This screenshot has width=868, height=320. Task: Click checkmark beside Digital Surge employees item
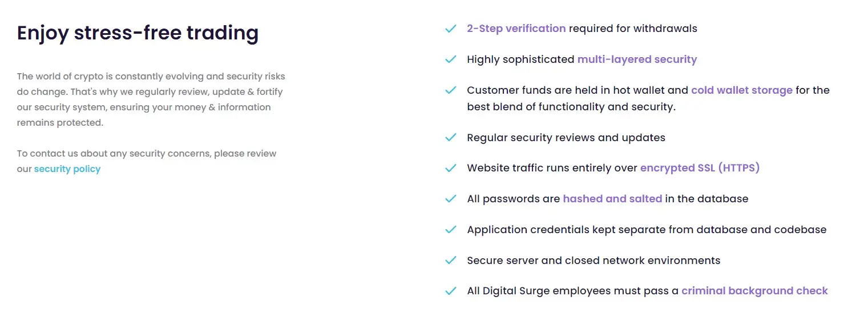(450, 291)
